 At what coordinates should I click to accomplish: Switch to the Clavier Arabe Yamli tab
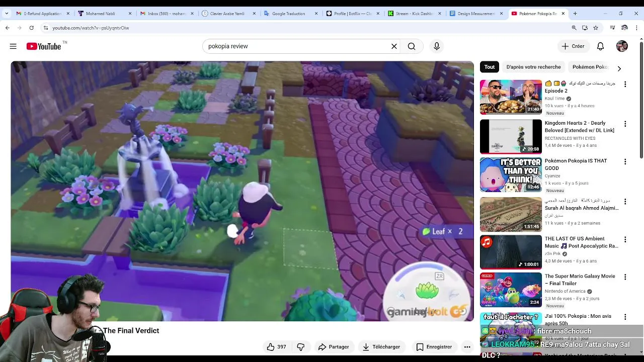(x=228, y=14)
